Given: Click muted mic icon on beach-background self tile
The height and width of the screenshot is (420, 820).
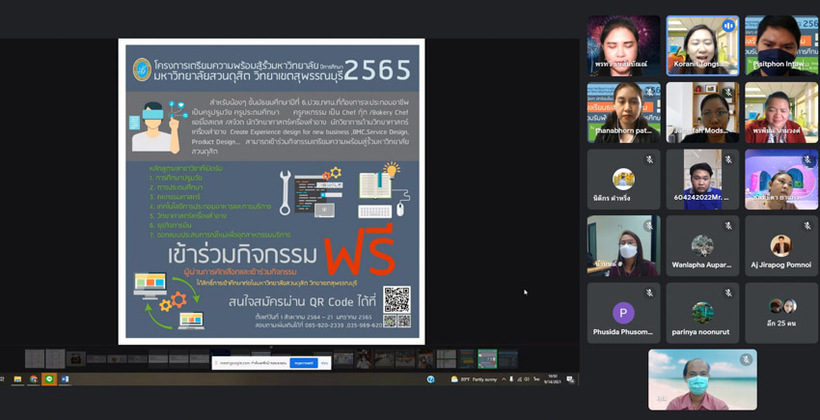Looking at the screenshot, I should [x=746, y=359].
